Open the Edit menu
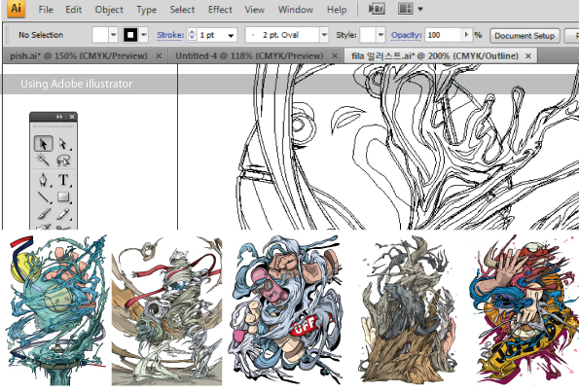579x392 pixels. click(x=74, y=9)
